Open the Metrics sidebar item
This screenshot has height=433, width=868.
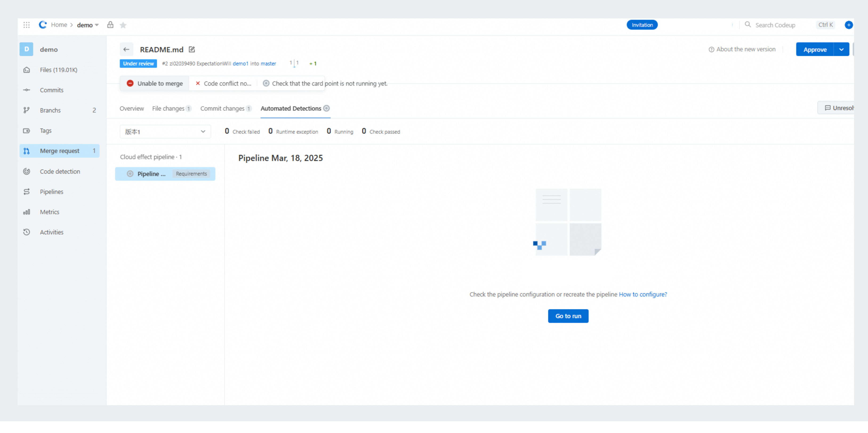(49, 212)
